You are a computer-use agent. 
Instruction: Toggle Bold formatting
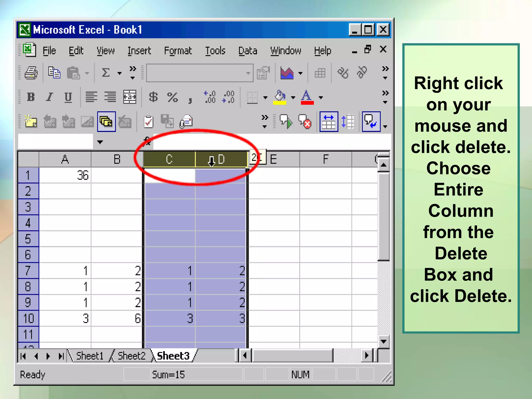(x=31, y=97)
